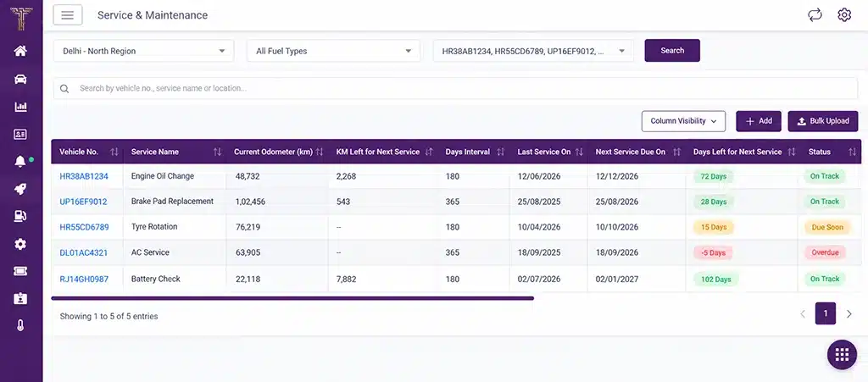Viewport: 868px width, 382px height.
Task: Sort by Status column
Action: (852, 152)
